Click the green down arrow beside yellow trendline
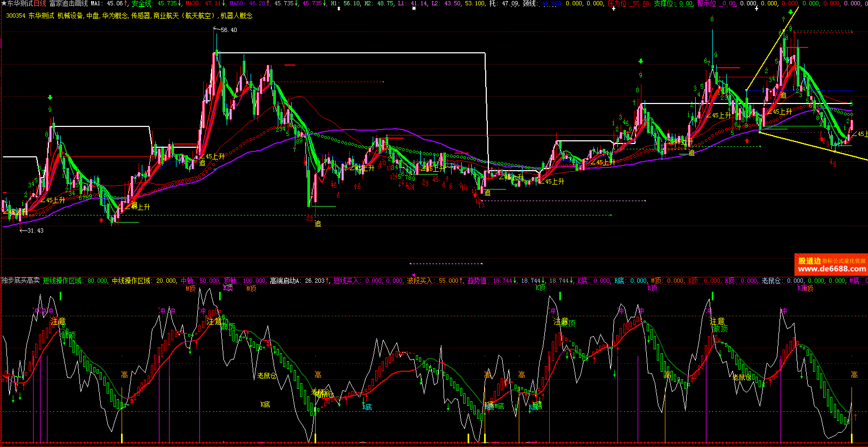Viewport: 868px width, 447px height. tap(790, 12)
